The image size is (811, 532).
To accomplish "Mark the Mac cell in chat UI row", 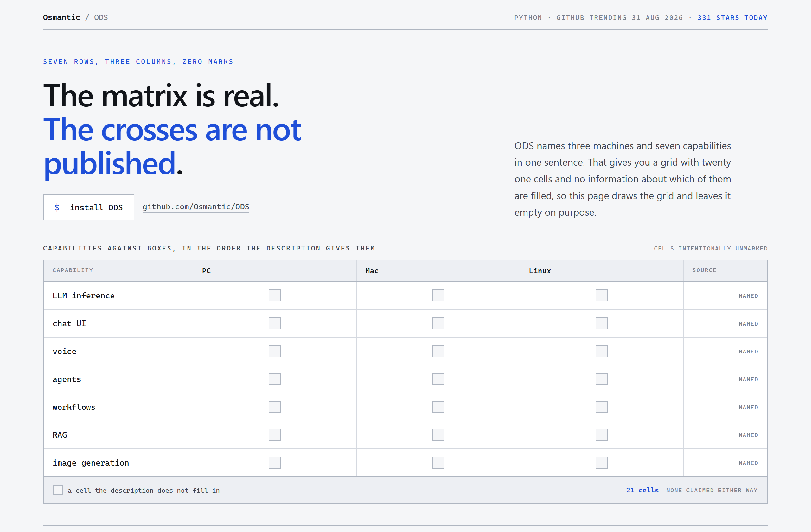I will click(x=438, y=323).
